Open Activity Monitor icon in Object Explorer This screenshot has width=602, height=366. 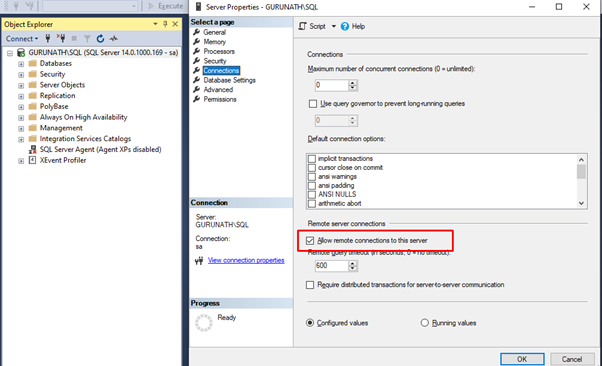[114, 38]
